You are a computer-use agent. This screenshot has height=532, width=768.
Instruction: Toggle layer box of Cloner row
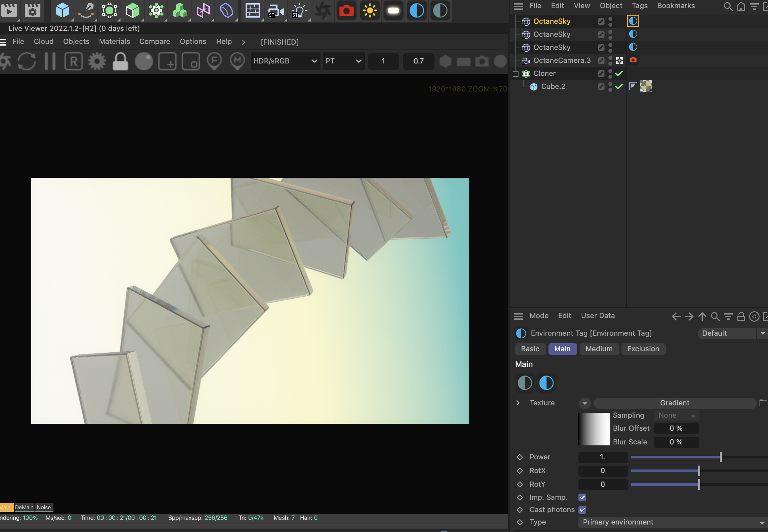[601, 74]
